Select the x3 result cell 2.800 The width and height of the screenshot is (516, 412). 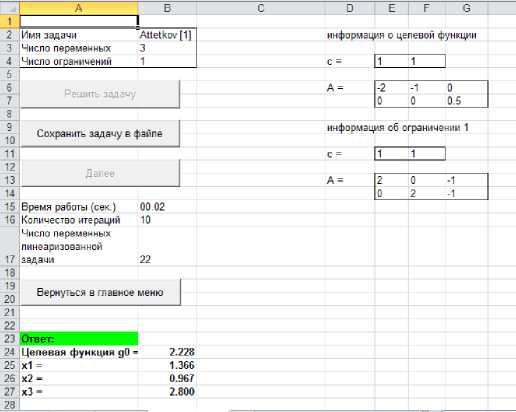click(167, 391)
